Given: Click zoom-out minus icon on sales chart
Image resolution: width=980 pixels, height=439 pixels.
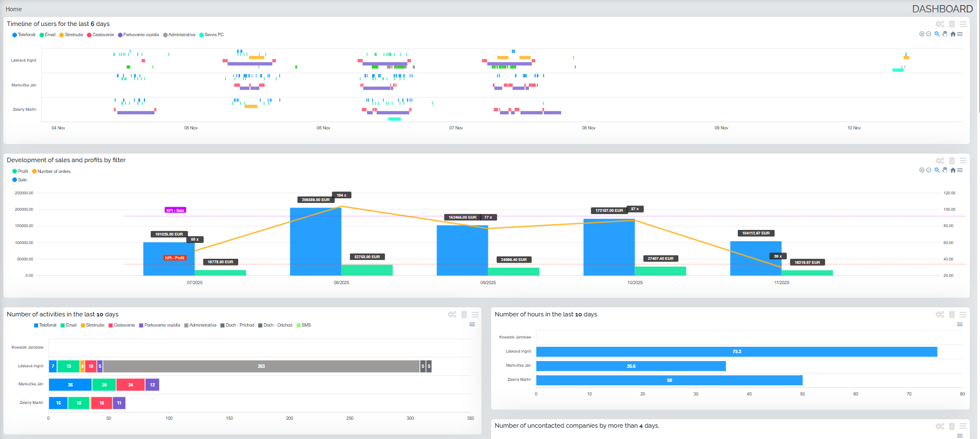Looking at the screenshot, I should pos(929,170).
